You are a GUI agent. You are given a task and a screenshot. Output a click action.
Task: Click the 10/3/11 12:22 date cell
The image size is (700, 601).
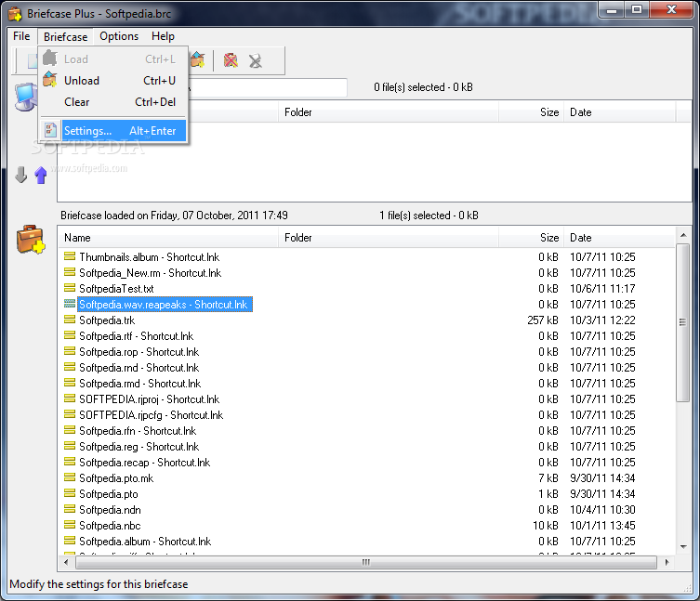602,320
